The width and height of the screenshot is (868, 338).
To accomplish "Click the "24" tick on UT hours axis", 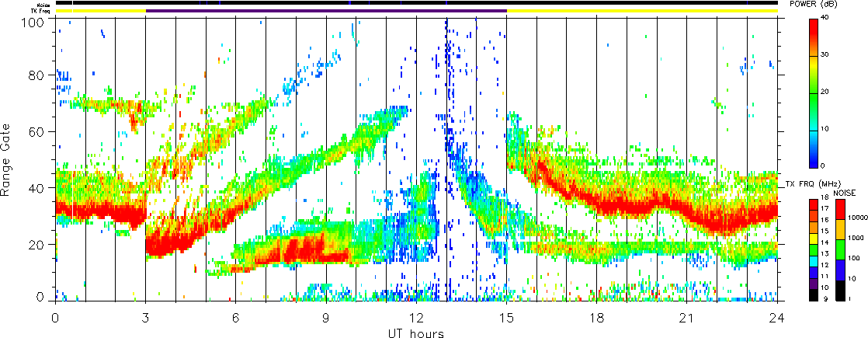I will pos(777,318).
